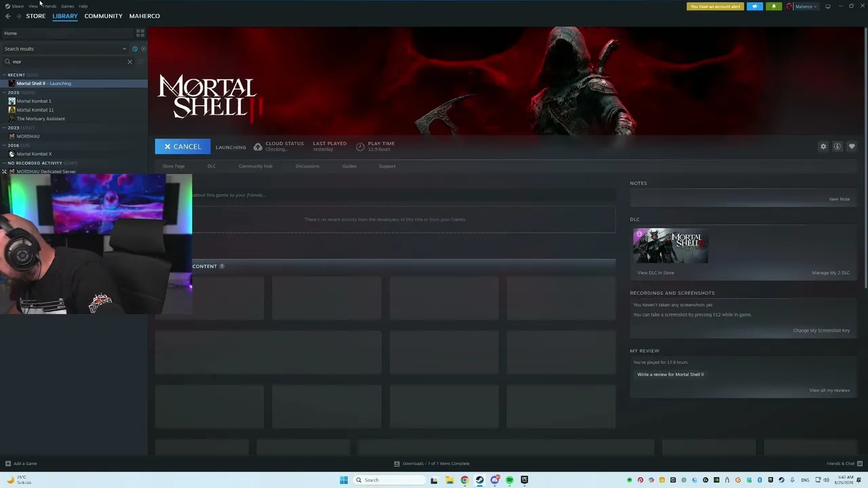
Task: Cancel the Mortal Shell II launch
Action: [182, 146]
